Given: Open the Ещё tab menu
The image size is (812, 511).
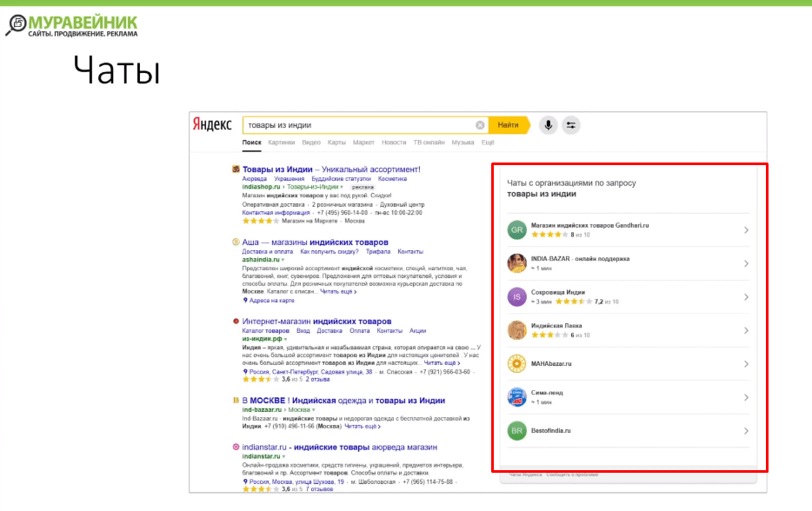Looking at the screenshot, I should click(488, 143).
